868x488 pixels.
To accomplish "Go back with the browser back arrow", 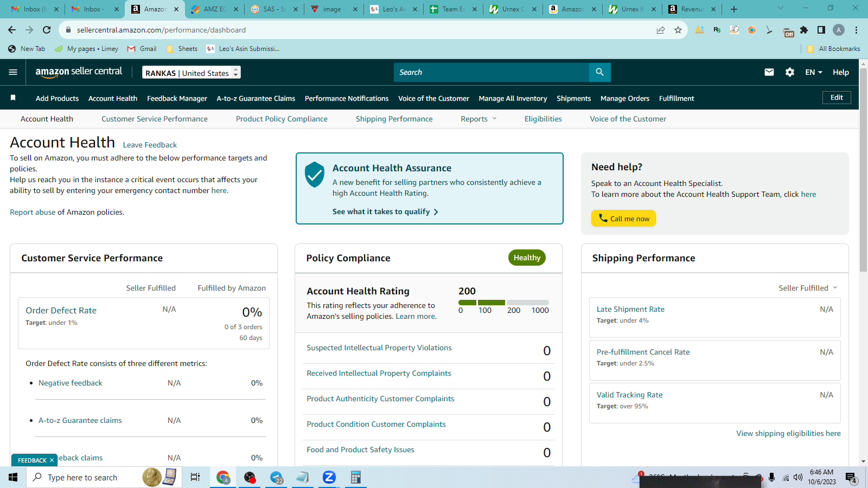I will pos(12,30).
